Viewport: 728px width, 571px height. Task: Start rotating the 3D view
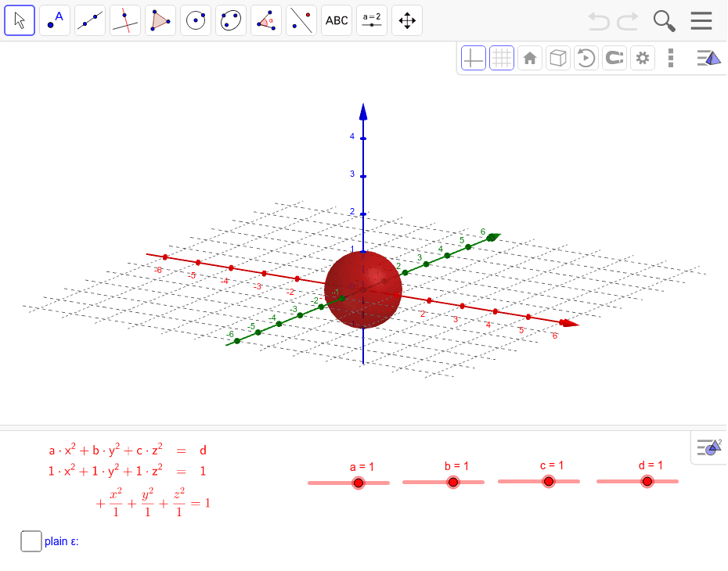click(x=586, y=58)
